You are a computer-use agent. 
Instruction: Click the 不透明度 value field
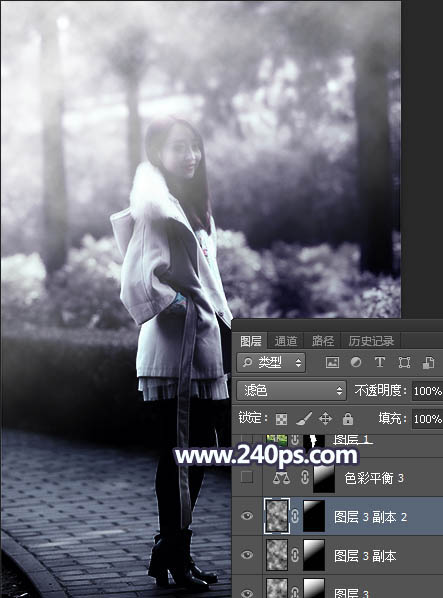tap(427, 391)
